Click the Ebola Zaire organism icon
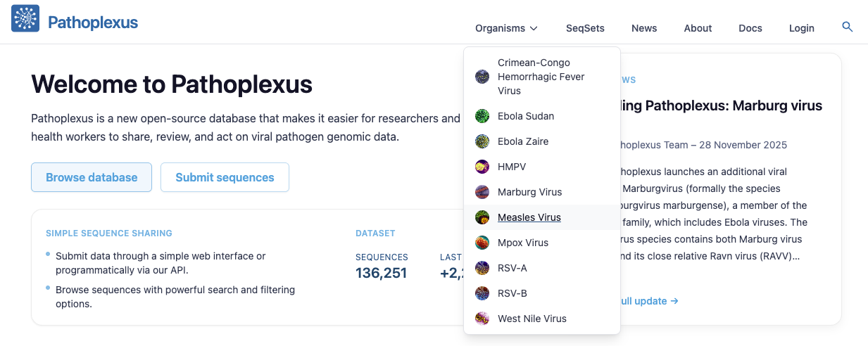The width and height of the screenshot is (868, 346). [482, 141]
